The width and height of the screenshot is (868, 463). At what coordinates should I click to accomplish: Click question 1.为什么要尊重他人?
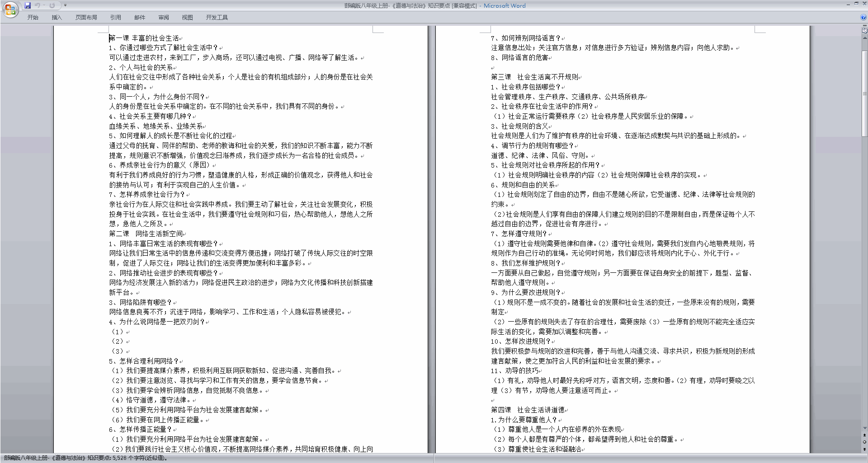[x=524, y=420]
